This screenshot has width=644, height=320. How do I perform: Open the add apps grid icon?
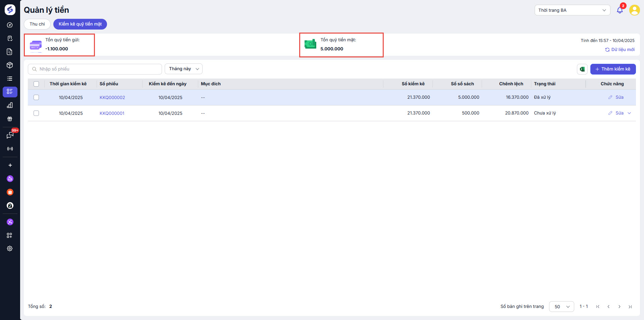click(10, 235)
